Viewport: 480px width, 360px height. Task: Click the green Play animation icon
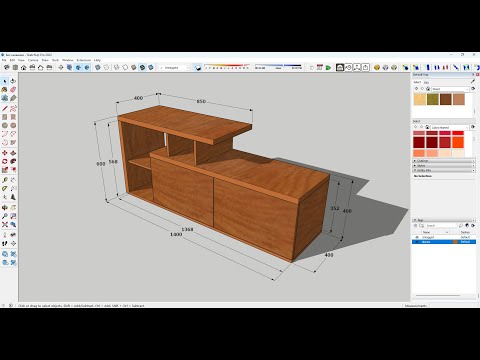[x=328, y=67]
